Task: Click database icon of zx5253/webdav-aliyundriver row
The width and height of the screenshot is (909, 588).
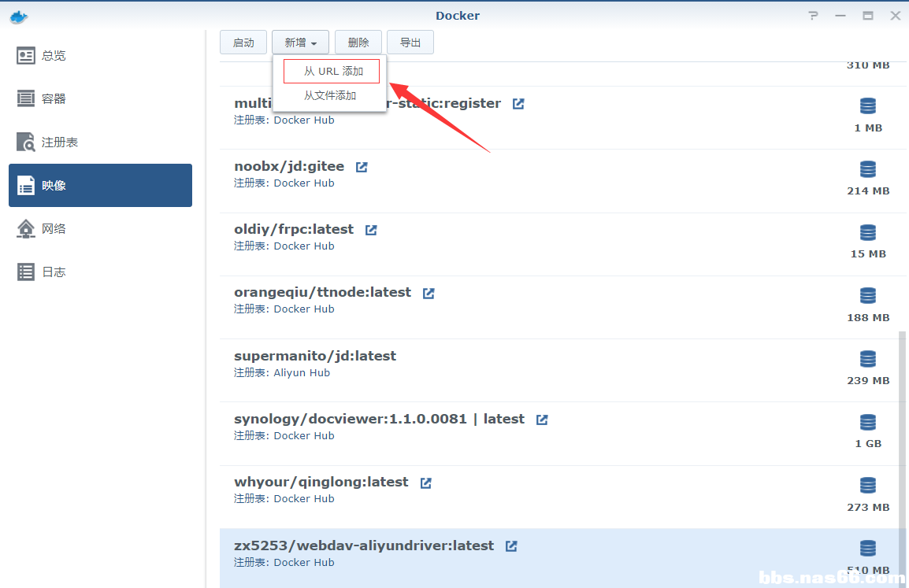Action: [x=868, y=548]
